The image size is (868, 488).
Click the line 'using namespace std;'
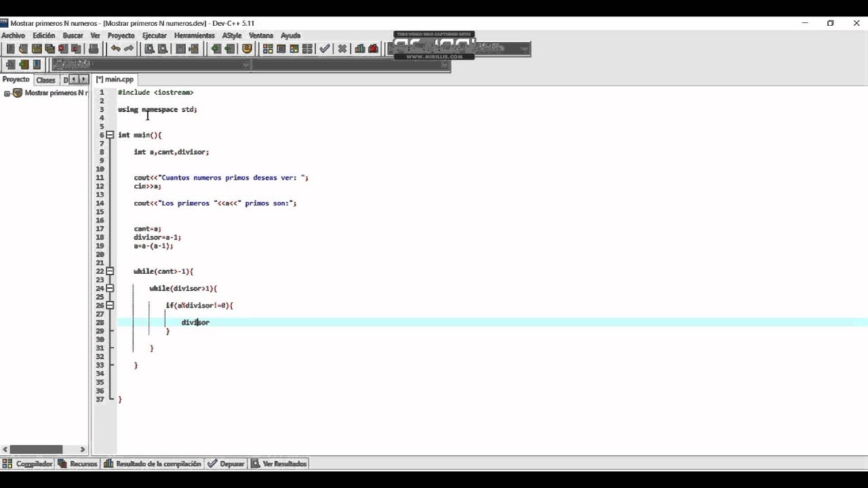tap(157, 109)
